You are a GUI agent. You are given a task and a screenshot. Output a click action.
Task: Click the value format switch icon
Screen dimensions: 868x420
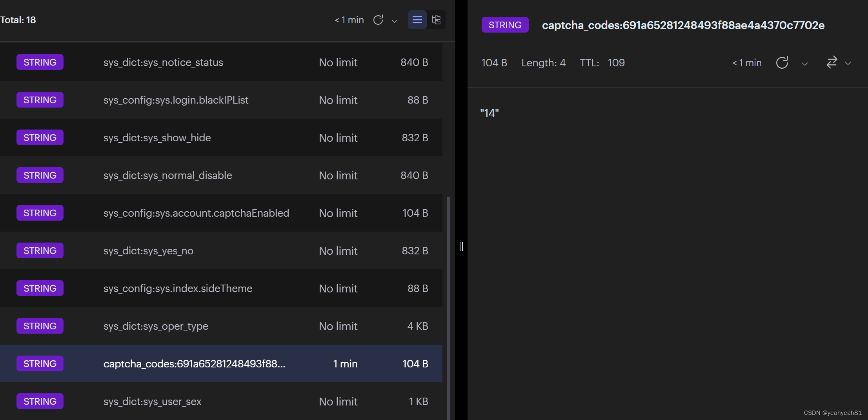(x=832, y=62)
